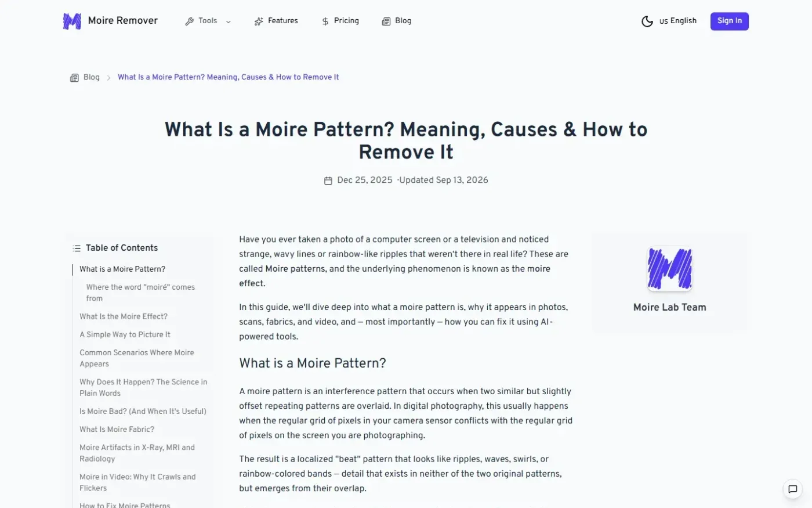The height and width of the screenshot is (508, 812).
Task: Jump to "A Simple Way to Picture It"
Action: pos(125,335)
